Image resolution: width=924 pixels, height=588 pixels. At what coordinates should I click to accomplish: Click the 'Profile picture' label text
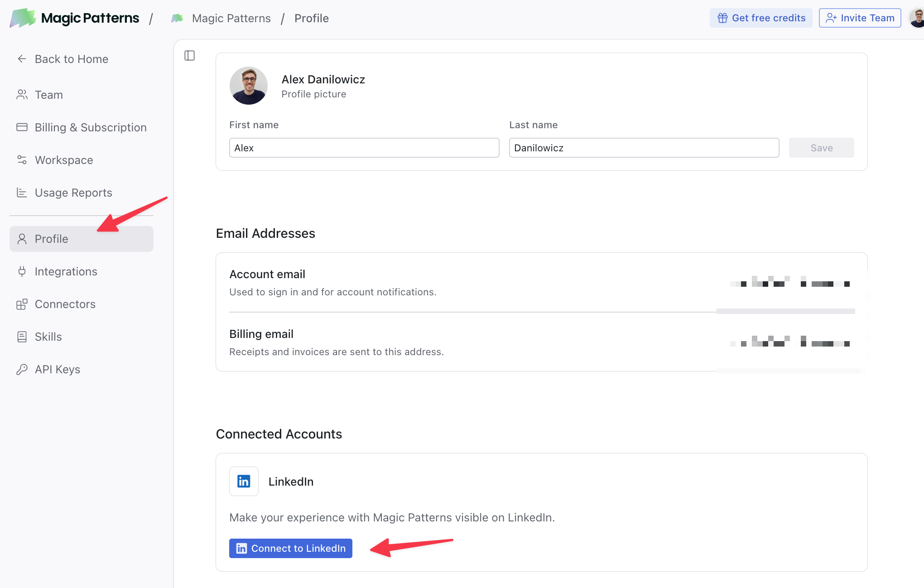[314, 94]
